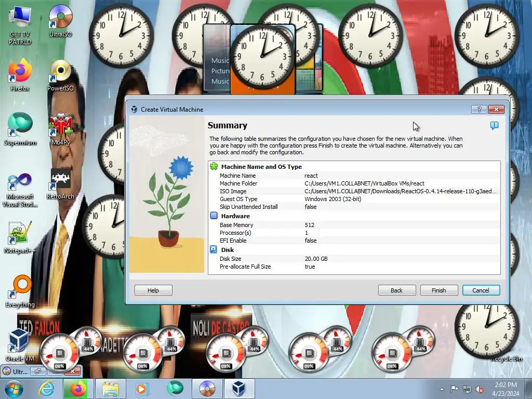Image resolution: width=532 pixels, height=399 pixels.
Task: Open the Everything search shortcut
Action: point(20,291)
